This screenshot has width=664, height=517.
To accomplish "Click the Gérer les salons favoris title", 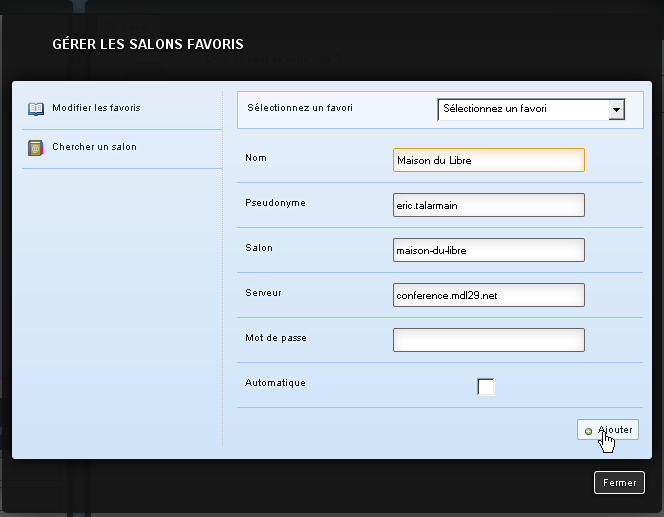I will [x=148, y=44].
